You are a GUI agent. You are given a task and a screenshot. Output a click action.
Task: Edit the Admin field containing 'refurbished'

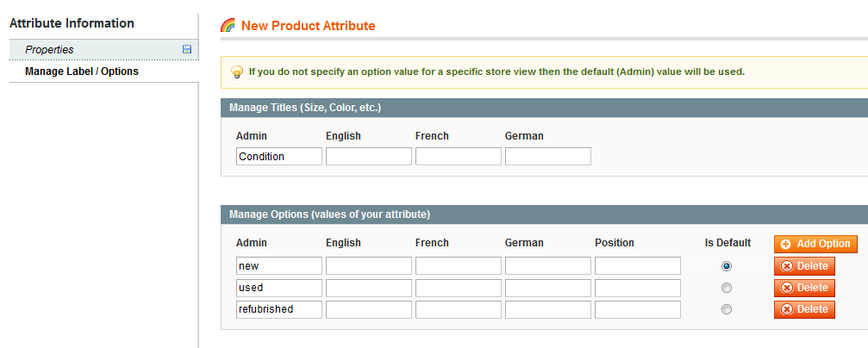[x=278, y=309]
